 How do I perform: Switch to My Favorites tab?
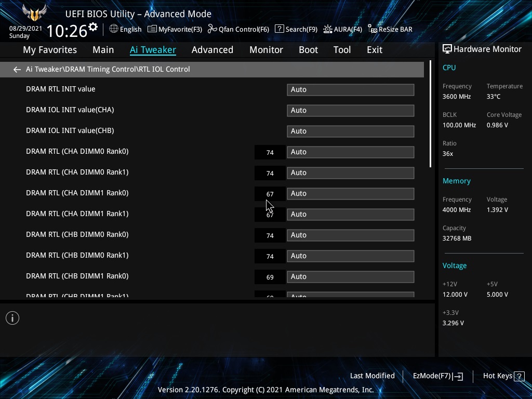tap(50, 50)
